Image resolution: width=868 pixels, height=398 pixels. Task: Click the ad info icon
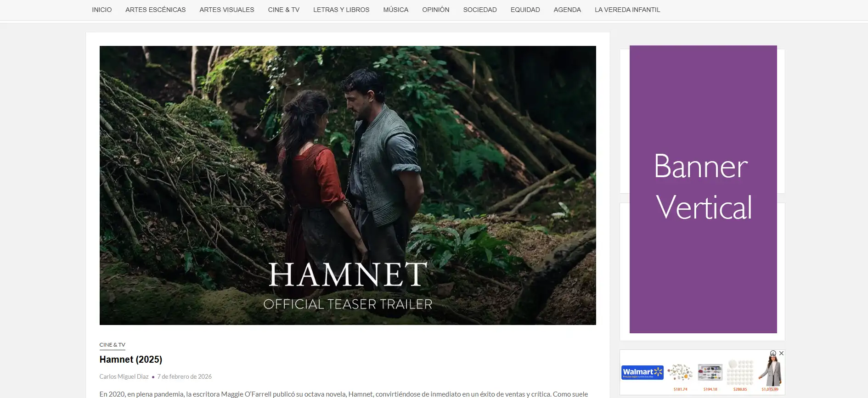click(773, 353)
